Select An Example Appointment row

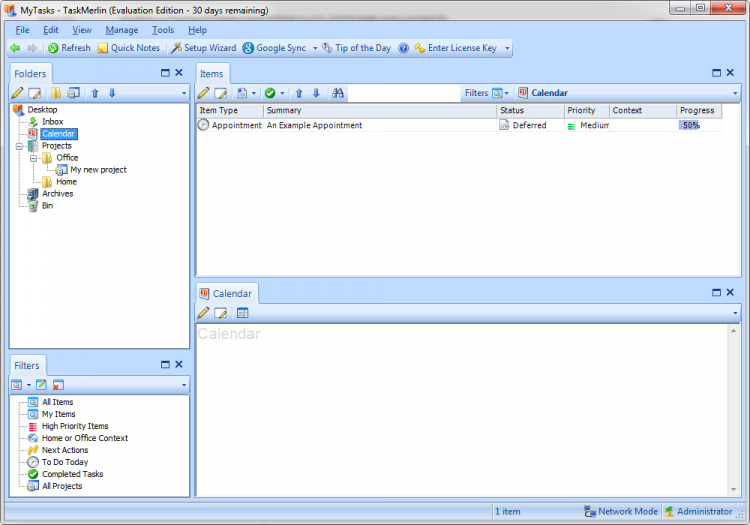coord(459,125)
